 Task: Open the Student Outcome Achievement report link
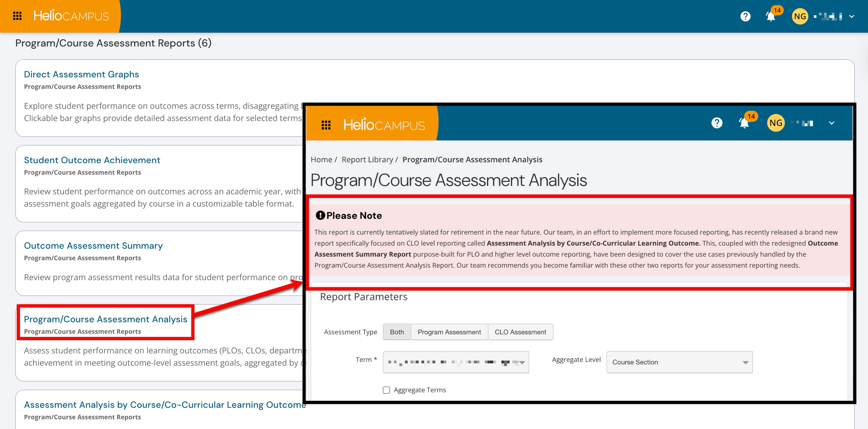tap(92, 160)
